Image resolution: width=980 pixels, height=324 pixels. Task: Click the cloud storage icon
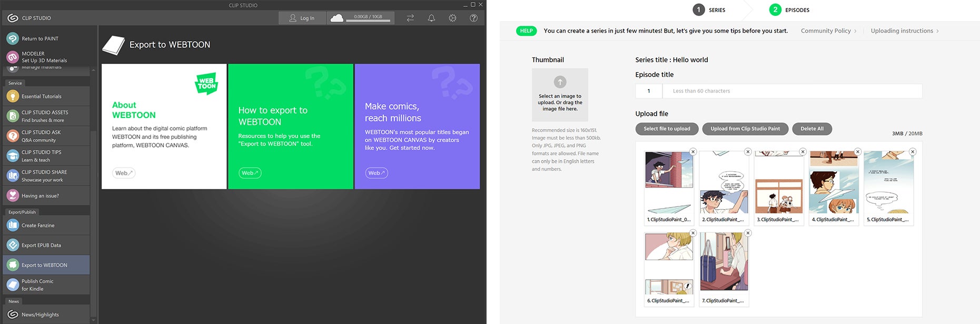click(x=336, y=18)
